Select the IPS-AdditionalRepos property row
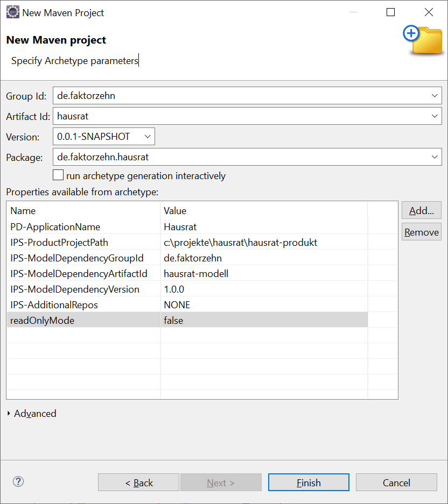 click(x=54, y=305)
